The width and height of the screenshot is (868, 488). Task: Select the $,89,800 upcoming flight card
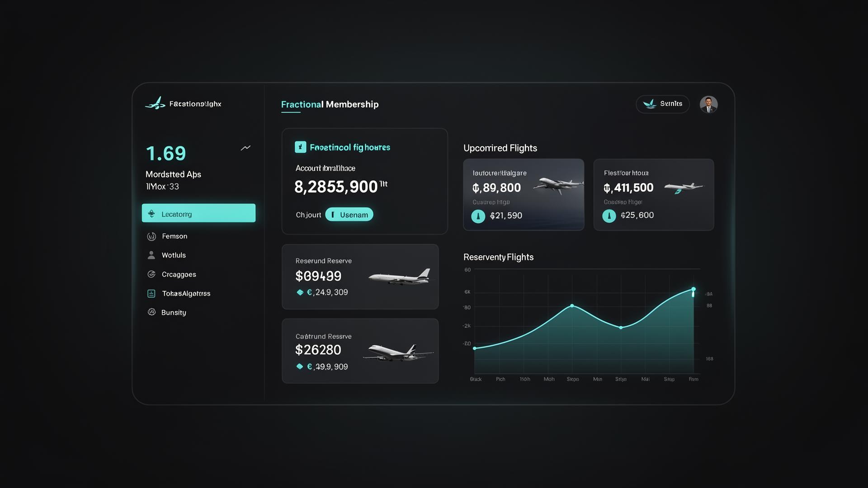click(x=524, y=195)
